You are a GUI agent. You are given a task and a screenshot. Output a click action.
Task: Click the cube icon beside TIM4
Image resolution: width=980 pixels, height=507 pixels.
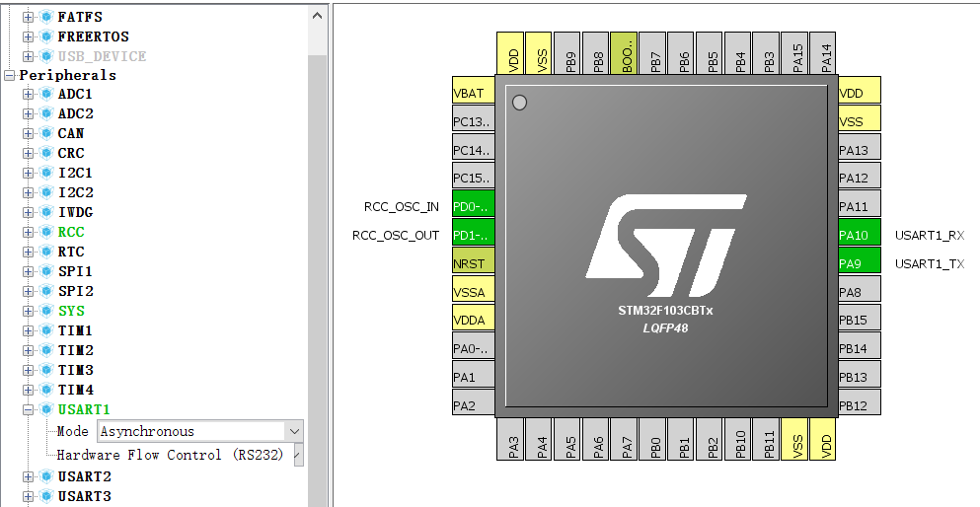(x=45, y=390)
